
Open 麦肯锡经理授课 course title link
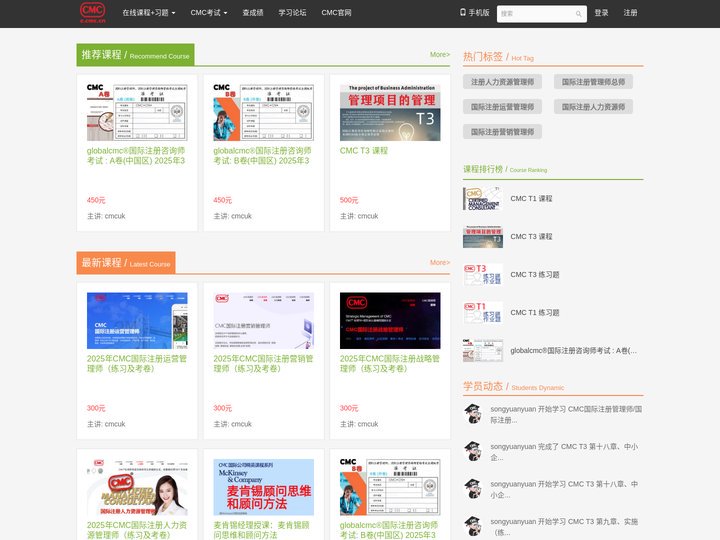click(x=262, y=530)
